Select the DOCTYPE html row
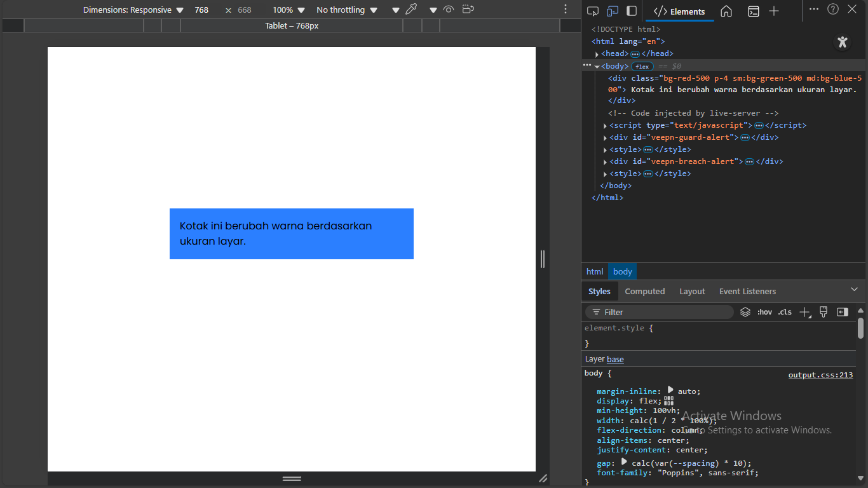The width and height of the screenshot is (868, 488). [x=723, y=29]
